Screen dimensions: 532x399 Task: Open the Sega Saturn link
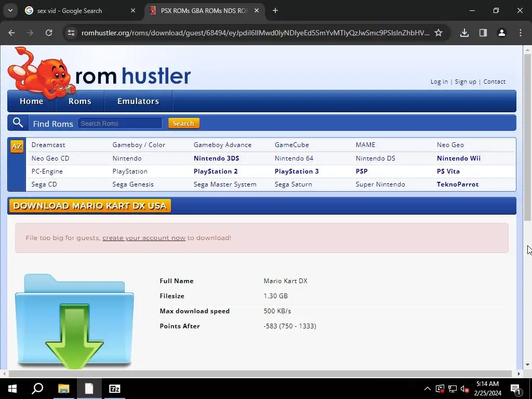click(293, 184)
